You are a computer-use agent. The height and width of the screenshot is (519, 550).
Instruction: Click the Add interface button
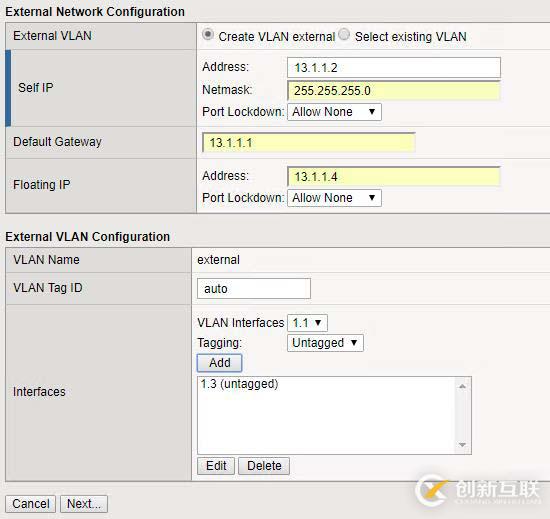[220, 363]
